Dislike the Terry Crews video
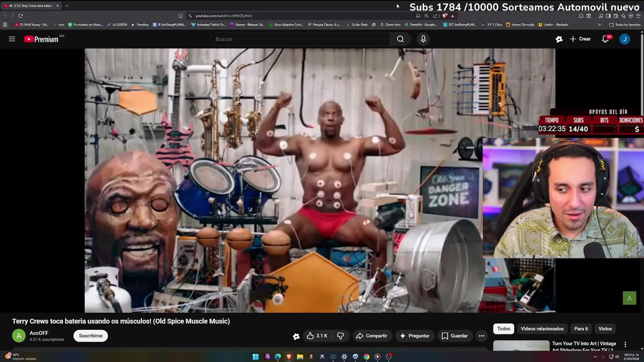 (341, 336)
